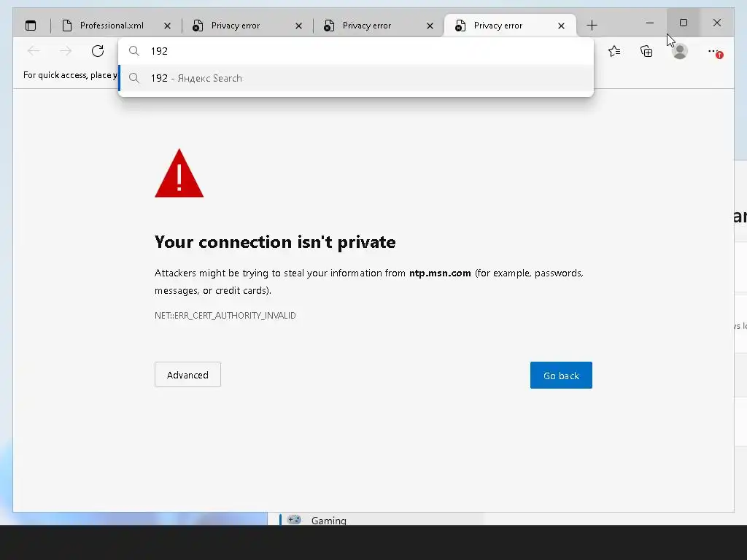The width and height of the screenshot is (747, 560).
Task: Close the first Privacy error tab
Action: [x=298, y=26]
